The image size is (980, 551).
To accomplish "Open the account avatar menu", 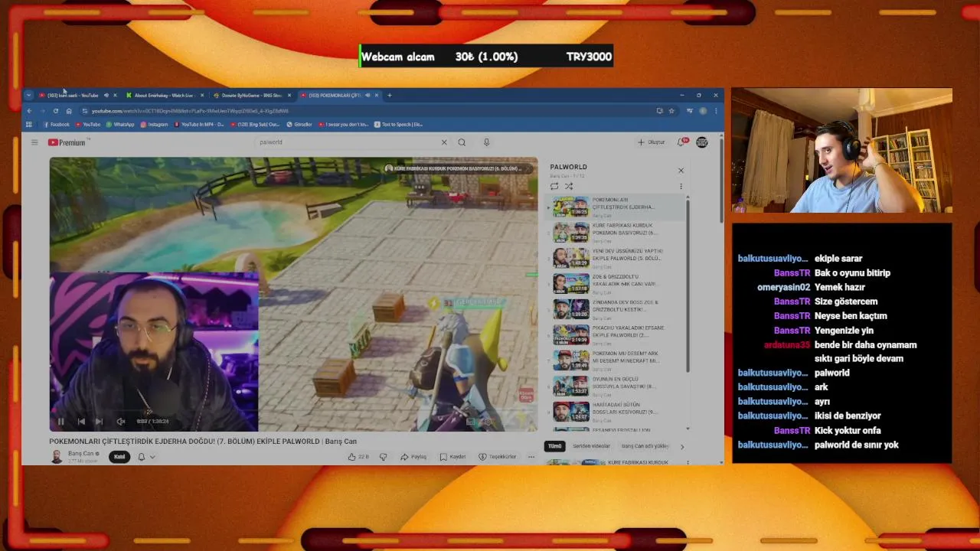I will pyautogui.click(x=702, y=142).
